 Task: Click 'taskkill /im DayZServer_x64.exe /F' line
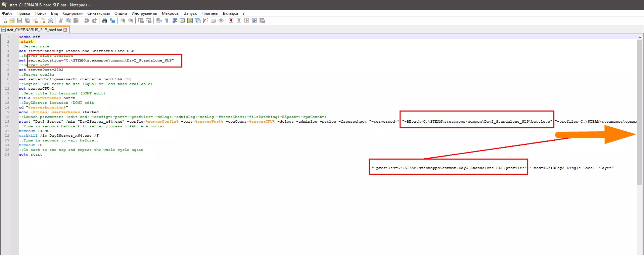[x=59, y=136]
